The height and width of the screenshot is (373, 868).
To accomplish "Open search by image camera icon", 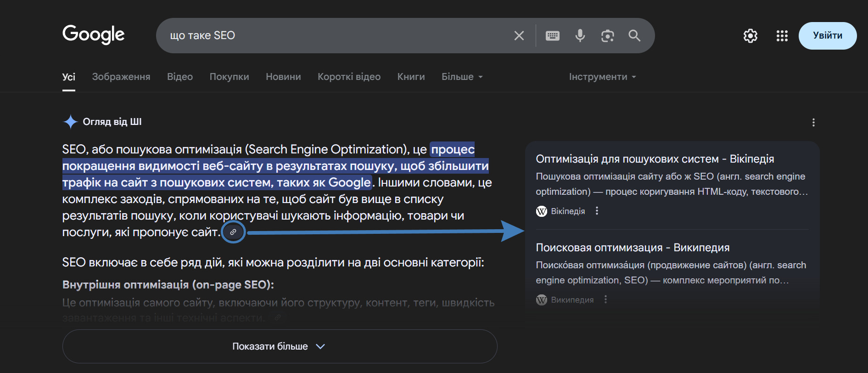I will [x=608, y=36].
